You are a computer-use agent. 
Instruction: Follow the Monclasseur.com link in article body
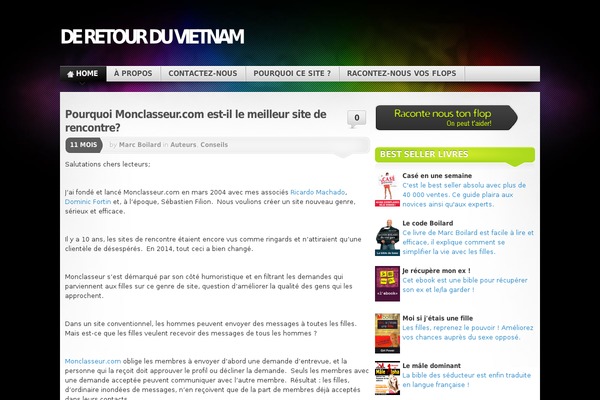93,361
